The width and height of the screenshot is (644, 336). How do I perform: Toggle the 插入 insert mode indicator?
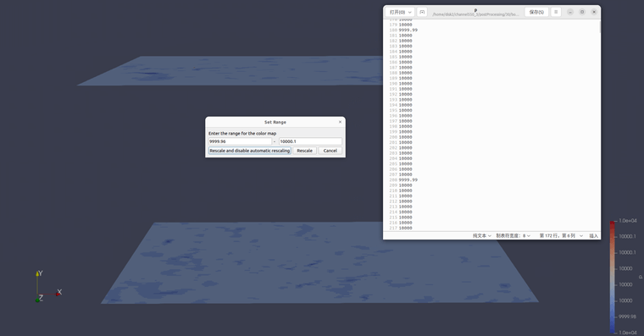point(594,235)
